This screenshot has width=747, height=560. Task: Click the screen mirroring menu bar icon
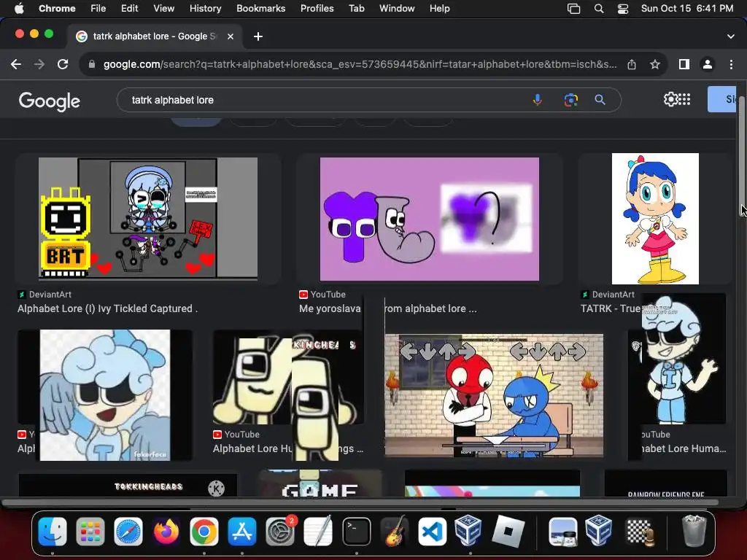pos(573,9)
